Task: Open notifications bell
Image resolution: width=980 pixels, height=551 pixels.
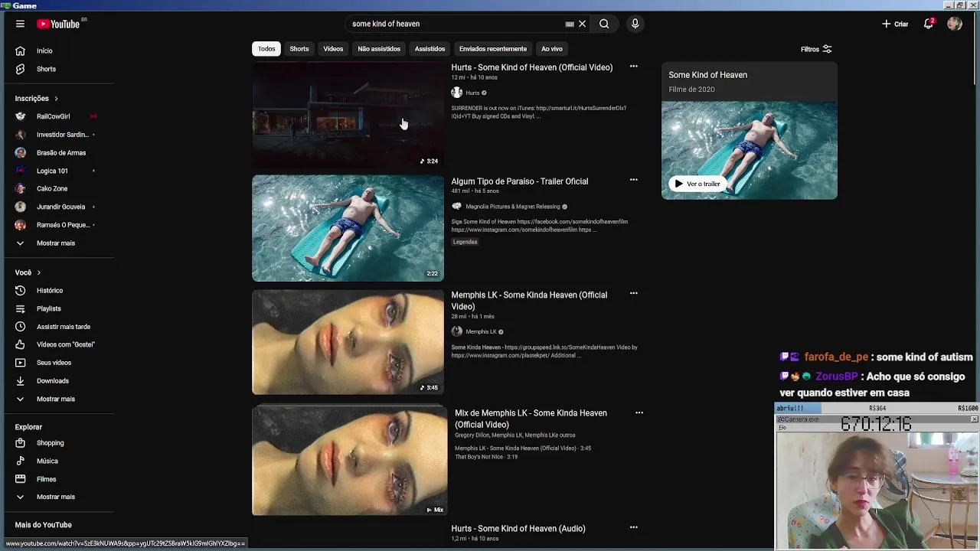Action: tap(929, 24)
